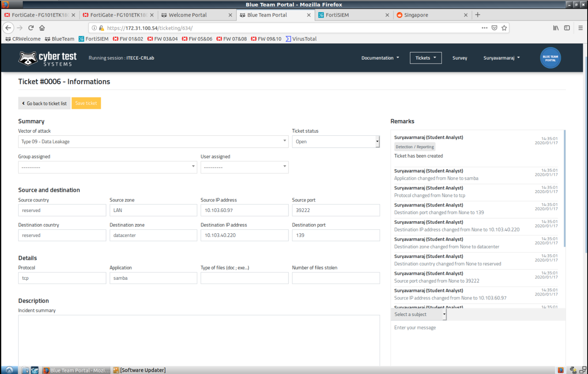This screenshot has height=374, width=588.
Task: Open the VirusTotal bookmark
Action: click(301, 39)
